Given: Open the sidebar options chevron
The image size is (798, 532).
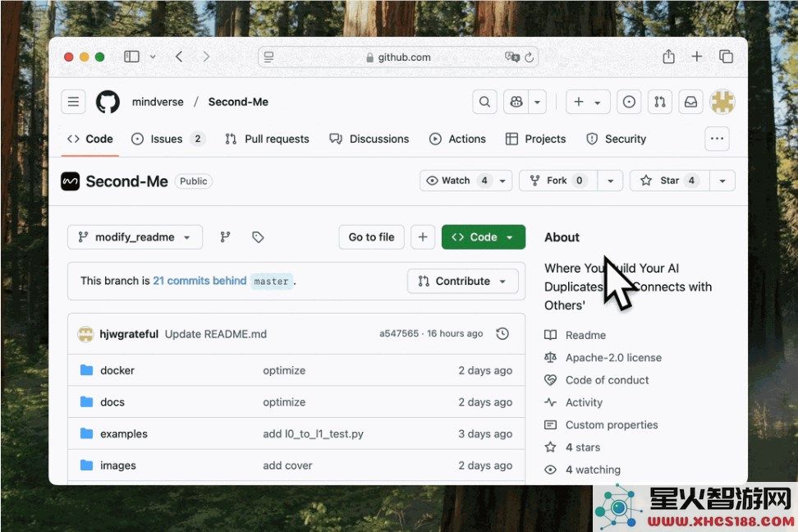Looking at the screenshot, I should (x=153, y=57).
